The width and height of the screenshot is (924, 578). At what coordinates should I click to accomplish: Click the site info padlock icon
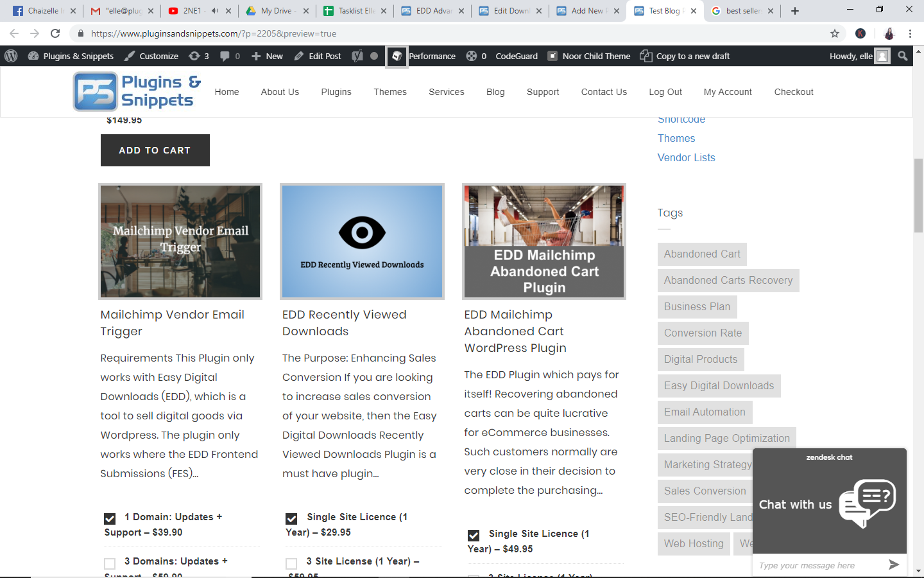(x=81, y=33)
